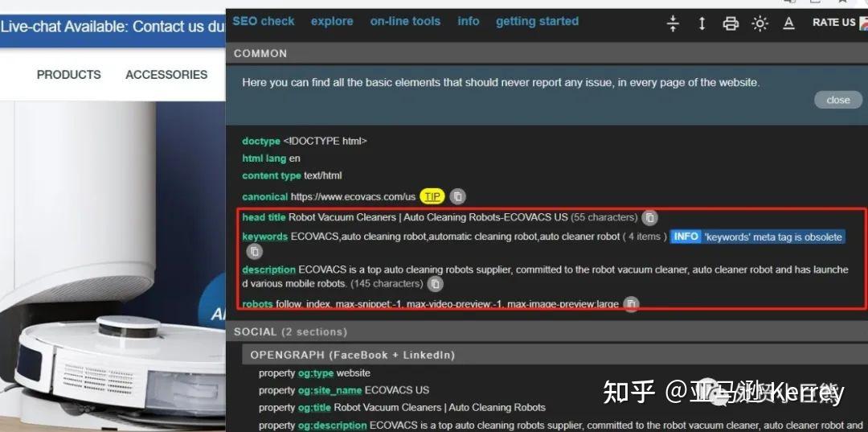Close the common elements help message

837,100
